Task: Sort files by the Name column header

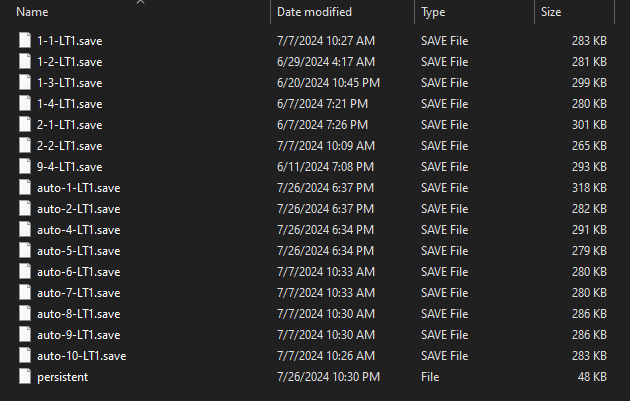Action: pyautogui.click(x=33, y=12)
